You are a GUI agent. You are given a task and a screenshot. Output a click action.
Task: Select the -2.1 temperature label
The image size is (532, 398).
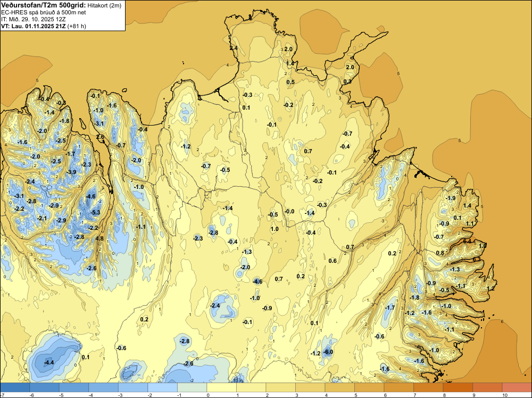[x=42, y=218]
